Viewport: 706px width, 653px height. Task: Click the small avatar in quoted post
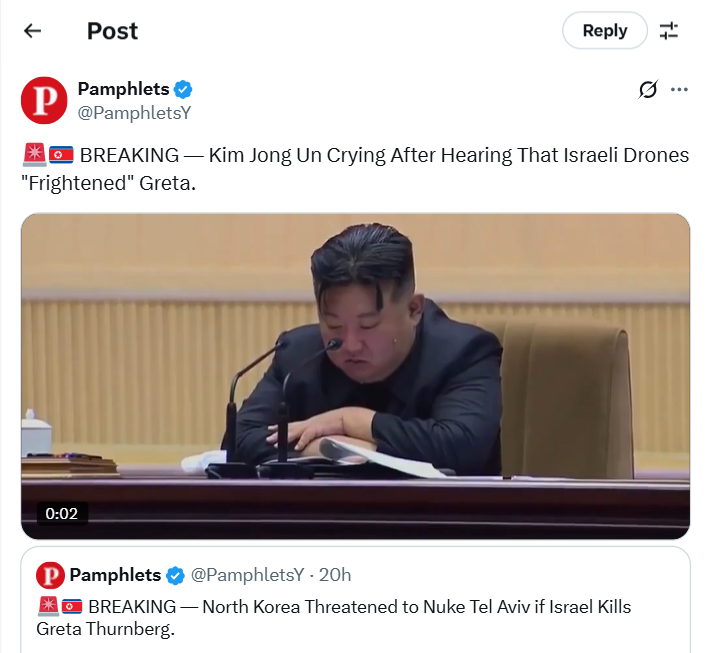(x=50, y=575)
